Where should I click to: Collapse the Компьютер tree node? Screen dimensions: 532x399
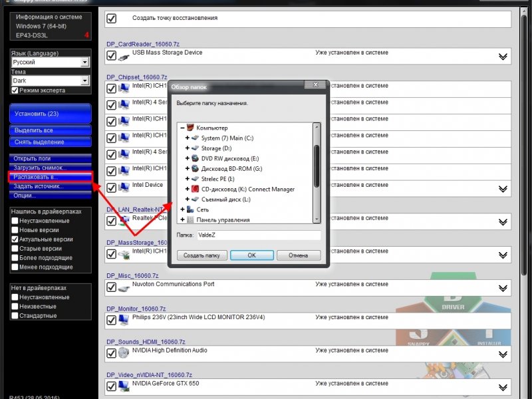click(182, 128)
